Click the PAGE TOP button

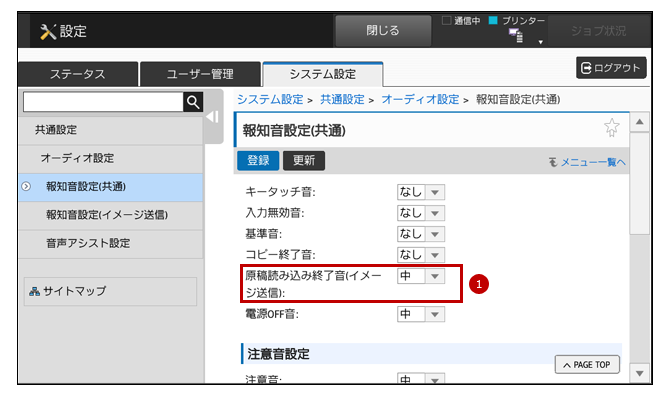coord(587,364)
